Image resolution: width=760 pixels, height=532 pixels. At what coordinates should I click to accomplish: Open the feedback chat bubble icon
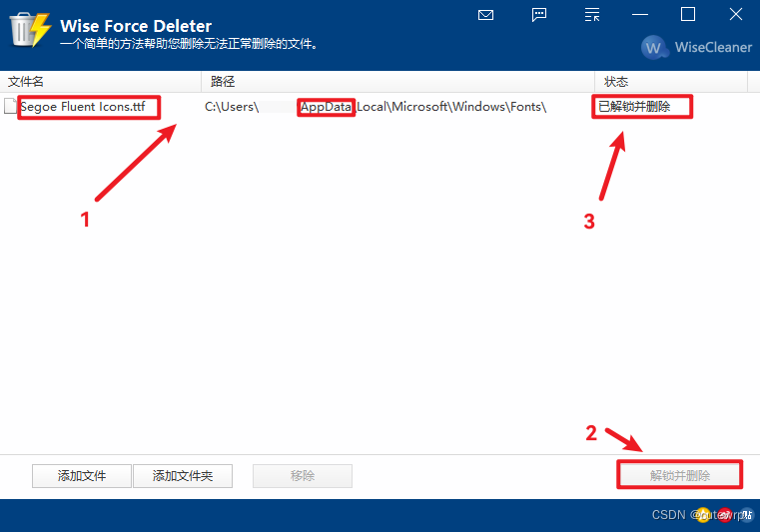pyautogui.click(x=539, y=15)
